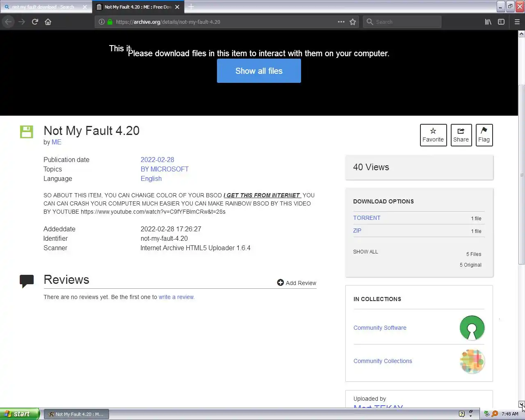The width and height of the screenshot is (525, 420).
Task: Focus the browser Search box
Action: (402, 22)
